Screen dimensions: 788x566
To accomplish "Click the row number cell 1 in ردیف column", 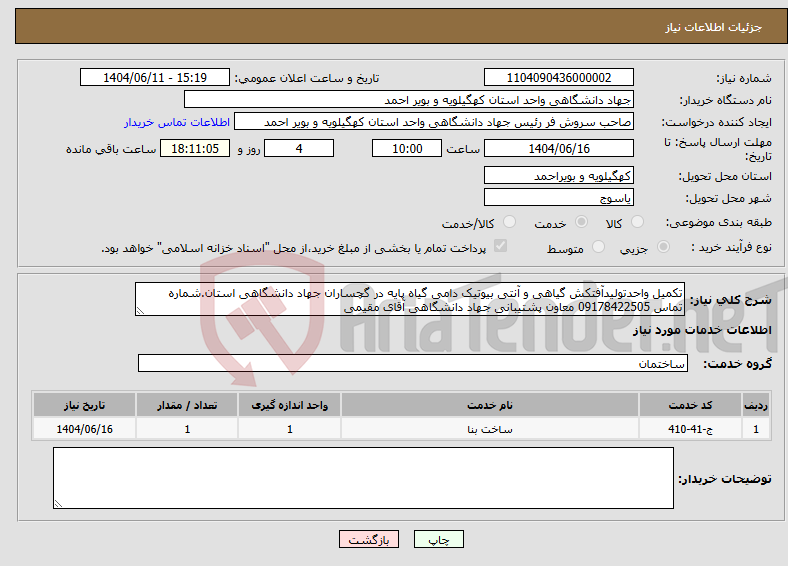I will (x=756, y=429).
